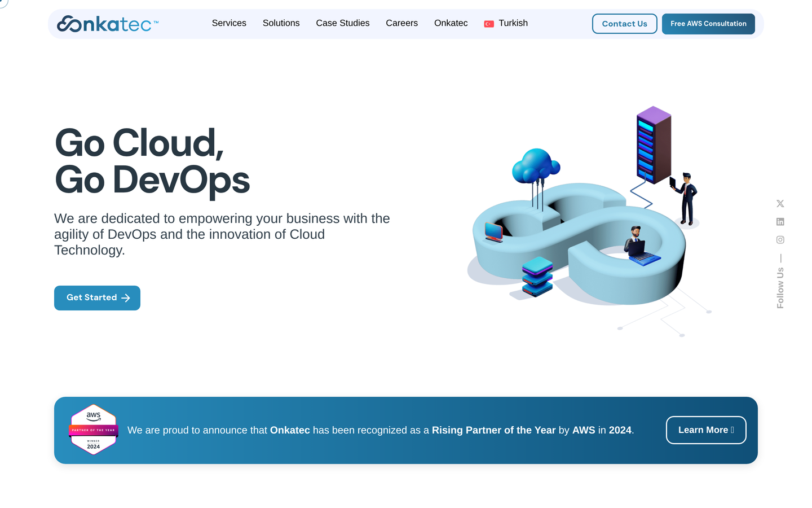Click the arrow icon in Get Started
Screen dimensions: 812x508
[x=126, y=298]
